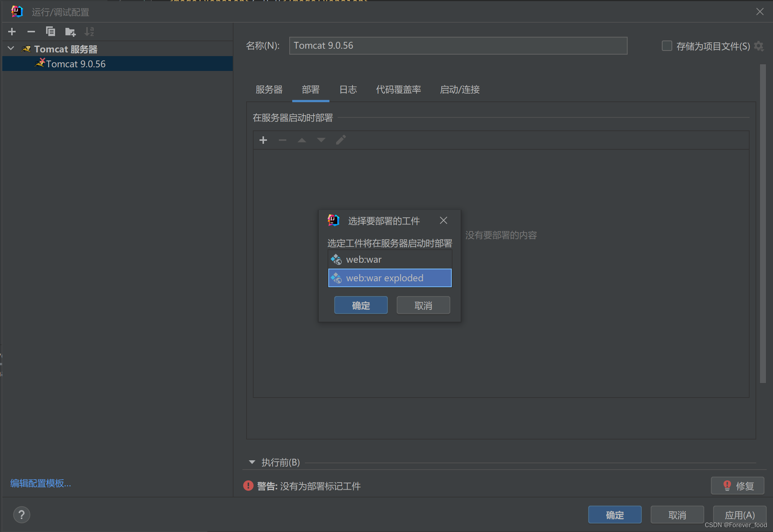Cancel the artifact selection dialog
Image resolution: width=773 pixels, height=532 pixels.
click(x=423, y=305)
